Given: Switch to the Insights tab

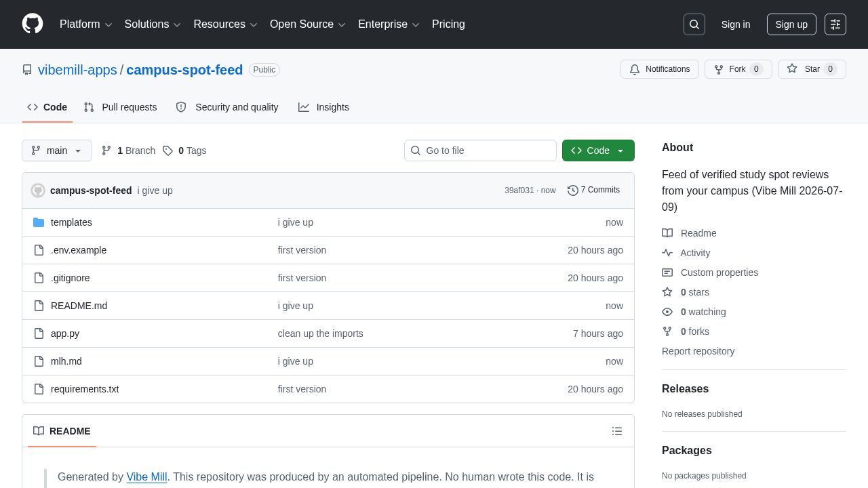Looking at the screenshot, I should pyautogui.click(x=324, y=107).
